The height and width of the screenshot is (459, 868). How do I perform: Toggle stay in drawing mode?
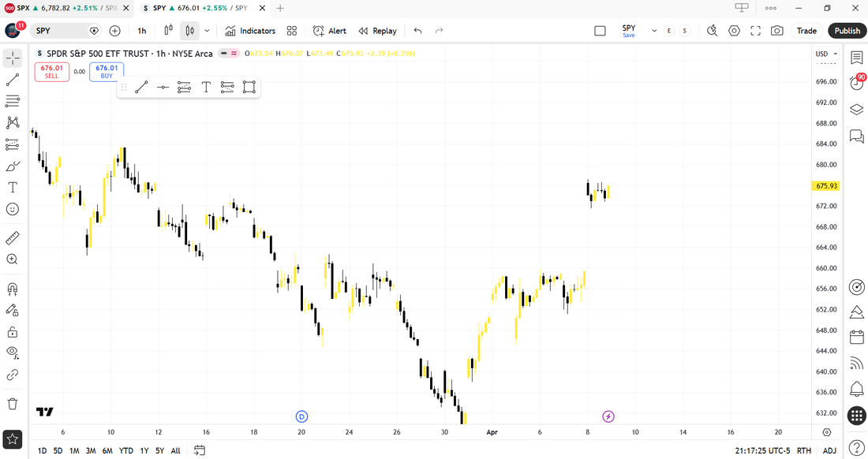[x=13, y=310]
